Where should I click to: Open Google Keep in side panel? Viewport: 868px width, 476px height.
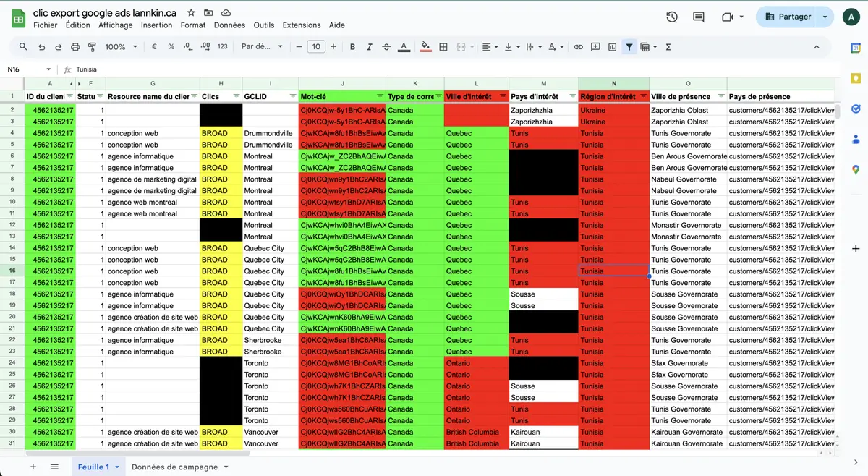coord(856,78)
